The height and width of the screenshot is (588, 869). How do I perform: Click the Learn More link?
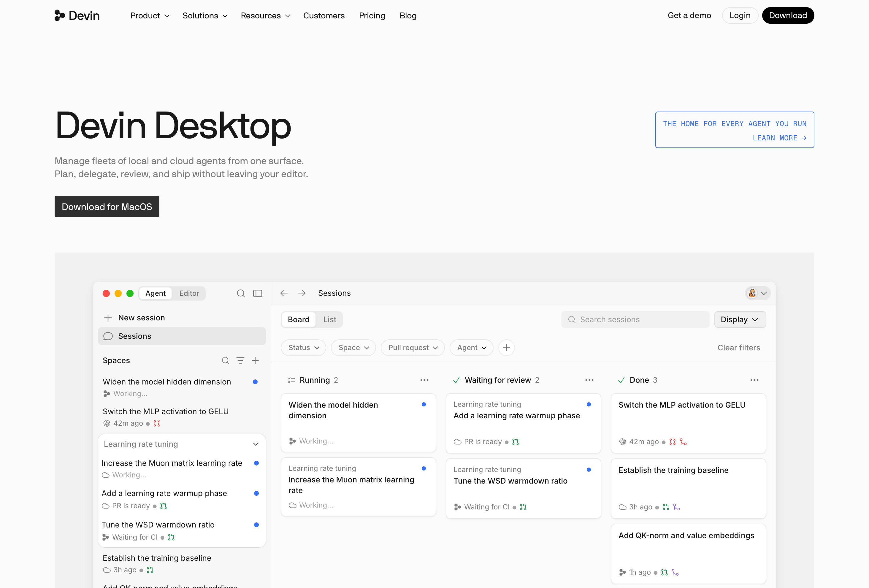pos(779,138)
